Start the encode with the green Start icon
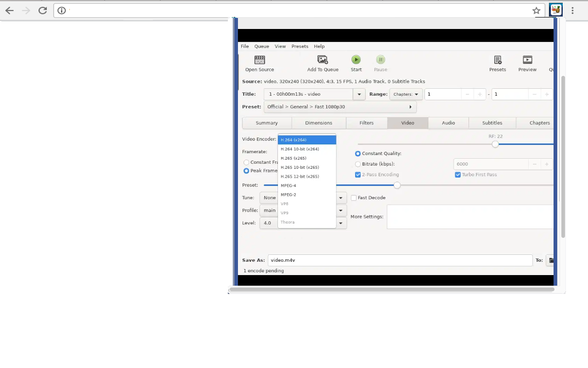This screenshot has height=368, width=588. click(x=356, y=59)
